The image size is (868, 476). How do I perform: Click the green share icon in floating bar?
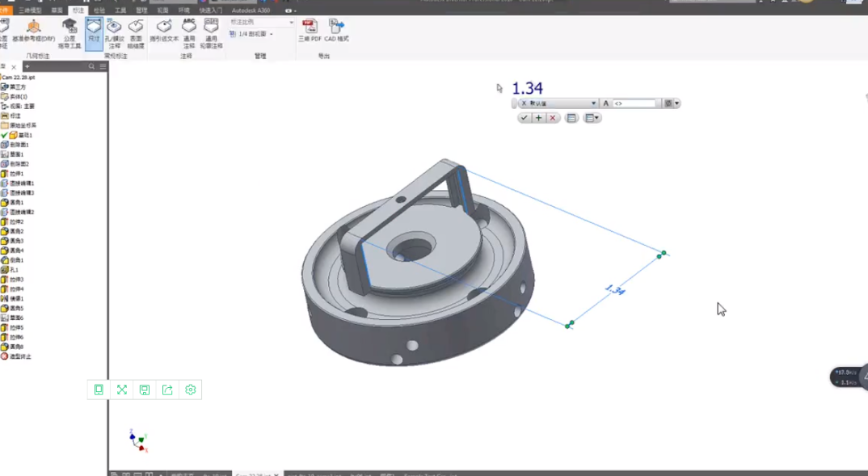pos(167,390)
